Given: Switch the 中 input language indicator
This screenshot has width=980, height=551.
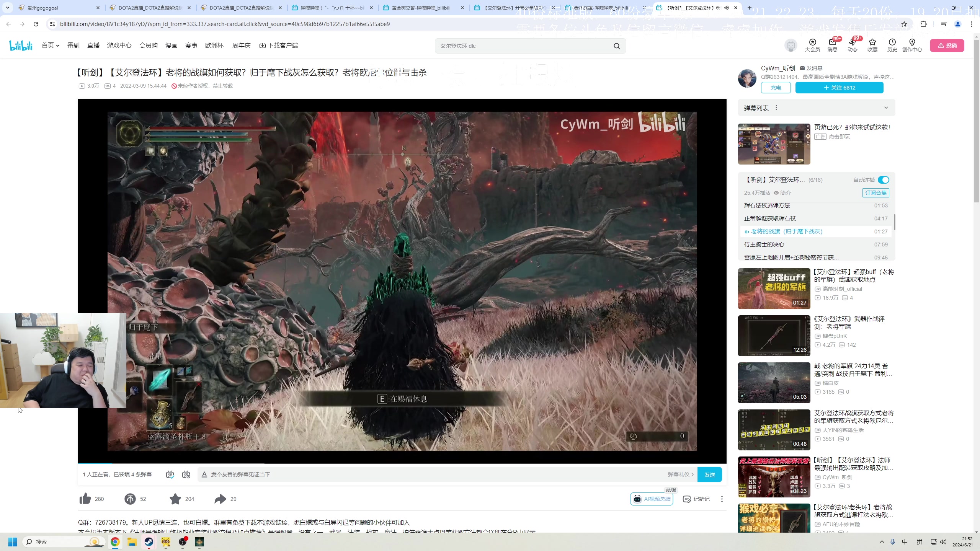Looking at the screenshot, I should pyautogui.click(x=905, y=542).
